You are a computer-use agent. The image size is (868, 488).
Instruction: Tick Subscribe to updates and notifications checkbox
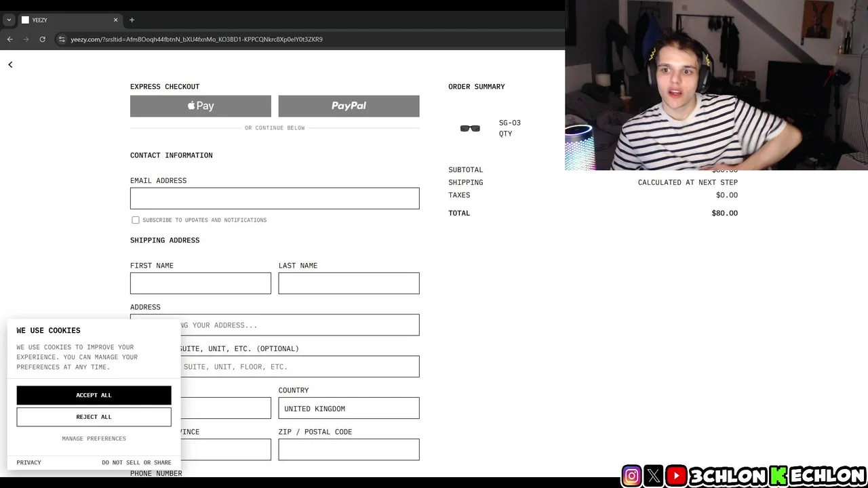136,220
